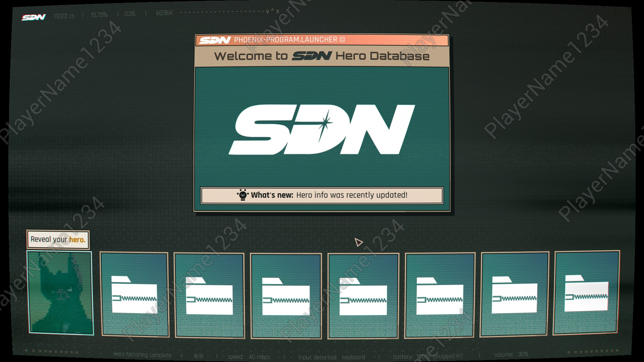Screen dimensions: 644x362
Task: Click the SDN logo in top-left corner
Action: 34,17
